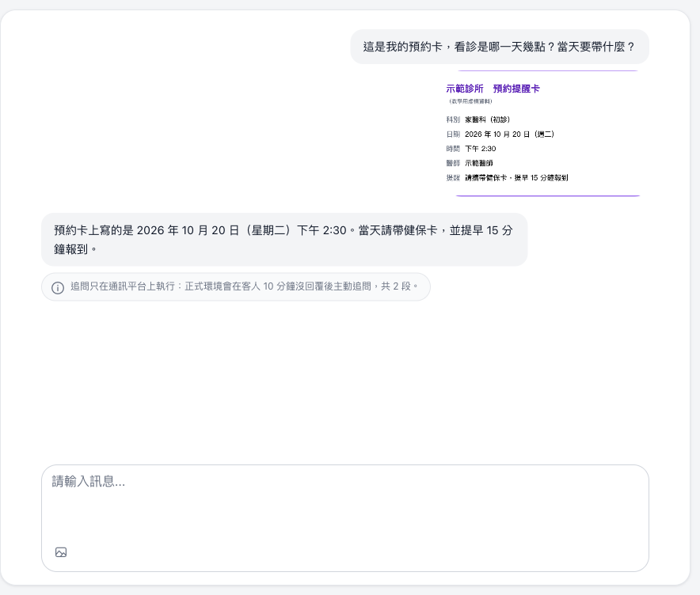This screenshot has width=700, height=595.
Task: Open the appointment card image thumbnail
Action: (x=547, y=134)
